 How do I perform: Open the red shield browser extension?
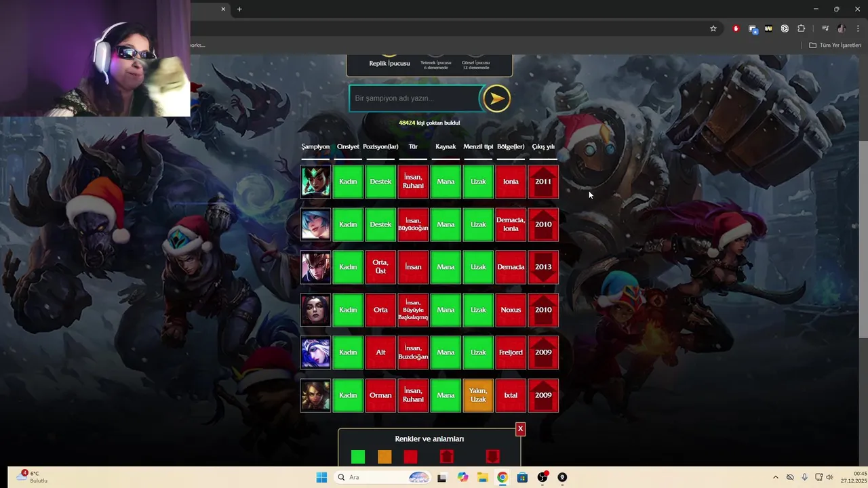(736, 28)
